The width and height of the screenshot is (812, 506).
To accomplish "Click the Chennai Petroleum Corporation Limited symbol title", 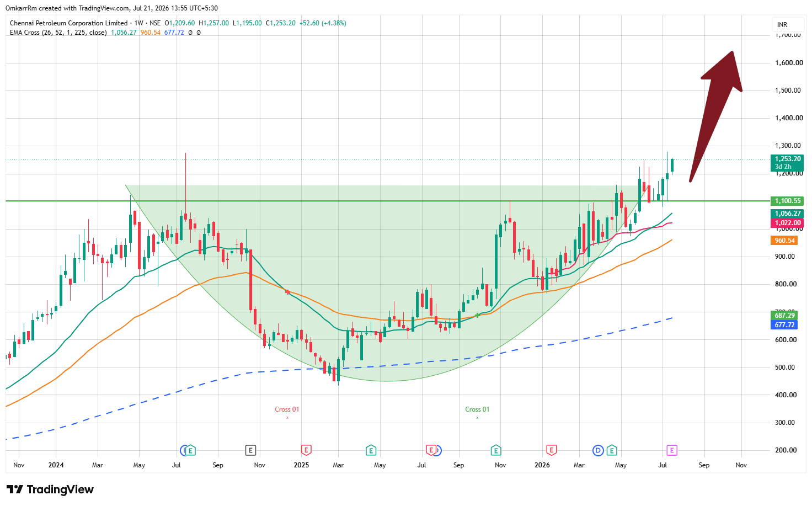I will click(69, 23).
